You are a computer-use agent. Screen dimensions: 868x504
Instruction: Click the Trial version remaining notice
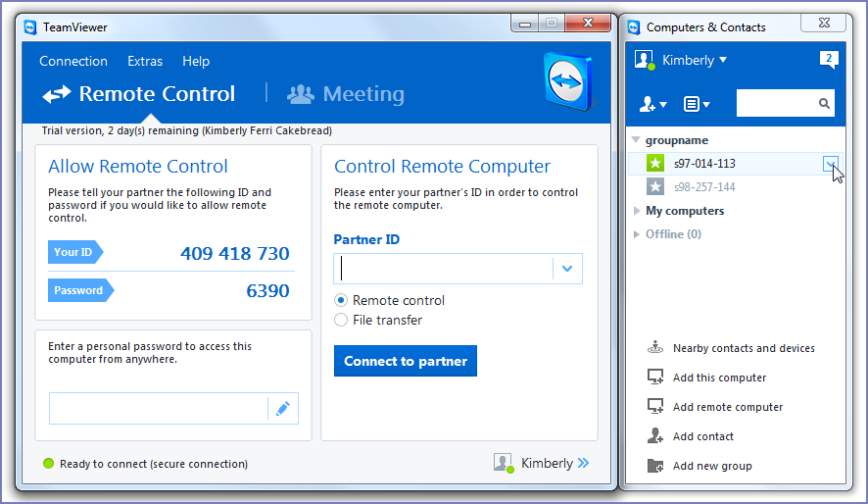[x=186, y=130]
